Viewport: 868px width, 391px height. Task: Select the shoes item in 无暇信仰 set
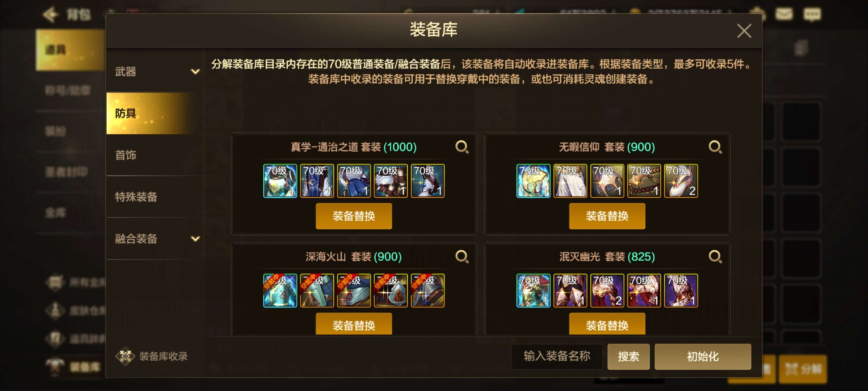pos(681,181)
